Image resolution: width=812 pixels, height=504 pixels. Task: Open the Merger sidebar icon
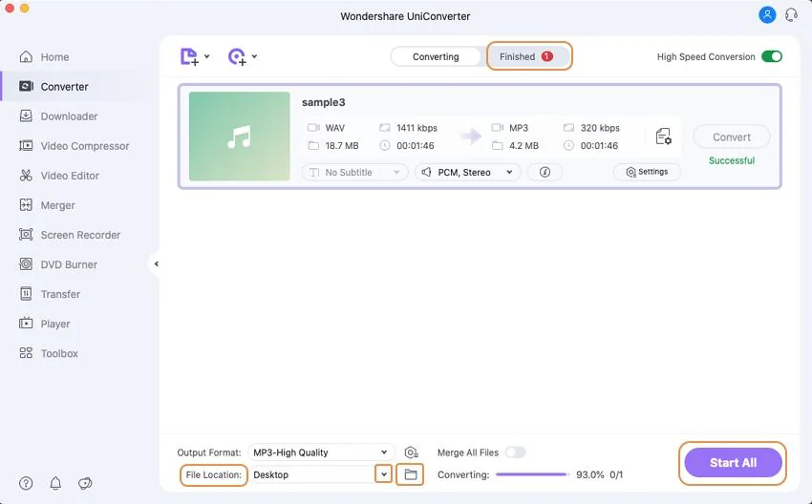coord(26,205)
